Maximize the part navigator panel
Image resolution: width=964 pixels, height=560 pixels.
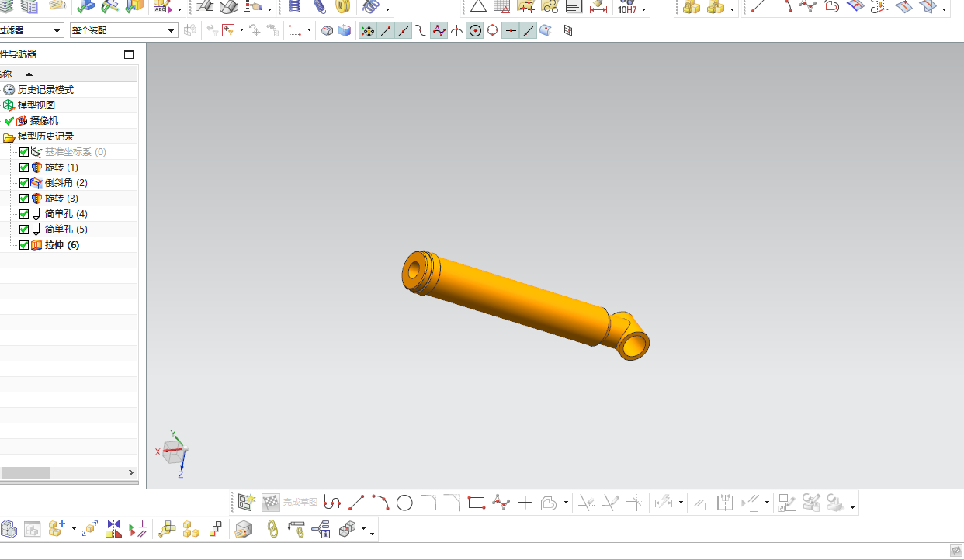129,54
